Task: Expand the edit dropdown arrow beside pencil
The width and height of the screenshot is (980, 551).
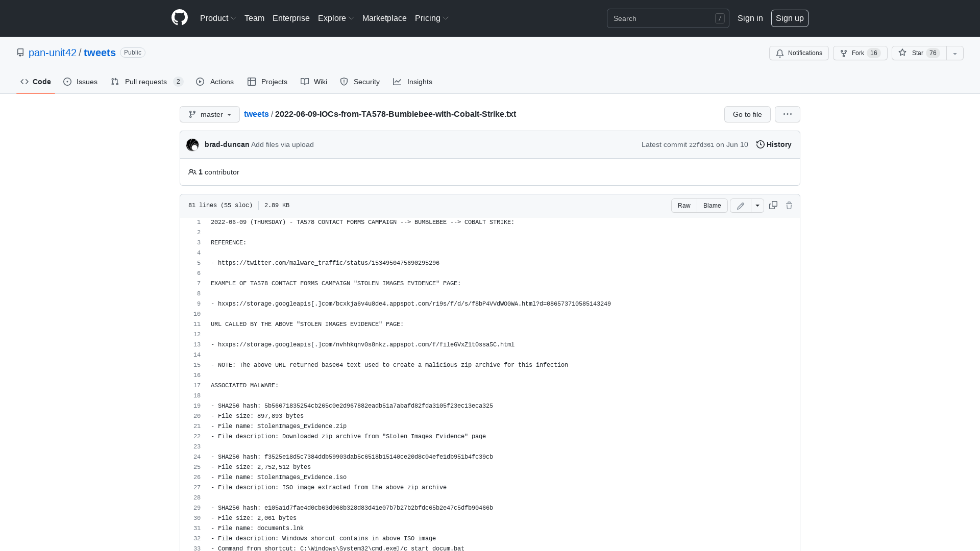Action: 757,205
